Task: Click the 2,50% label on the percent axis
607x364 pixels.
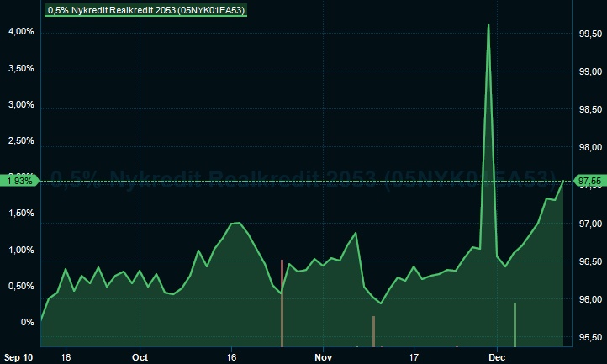Action: point(20,140)
